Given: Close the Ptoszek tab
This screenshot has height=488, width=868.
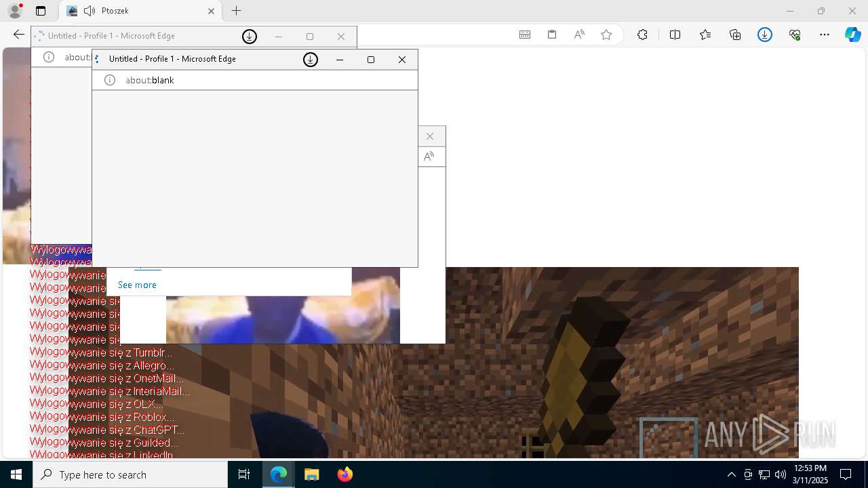Looking at the screenshot, I should [x=211, y=11].
